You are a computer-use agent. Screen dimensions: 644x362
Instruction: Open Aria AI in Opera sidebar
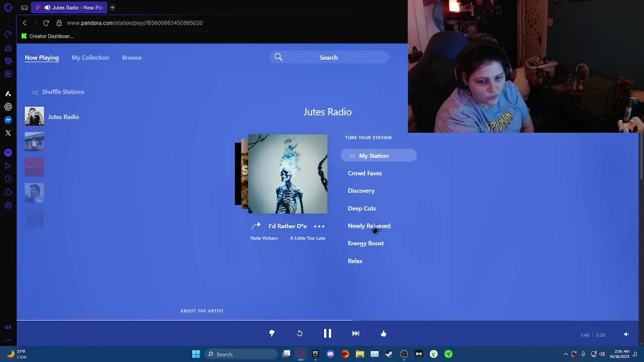click(8, 94)
